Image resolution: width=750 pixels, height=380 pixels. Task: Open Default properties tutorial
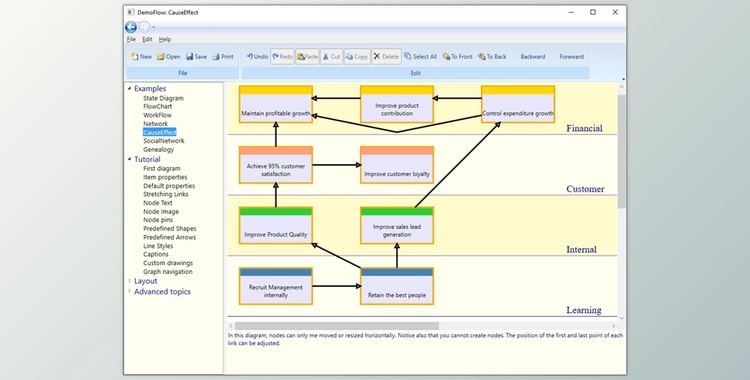pyautogui.click(x=169, y=186)
